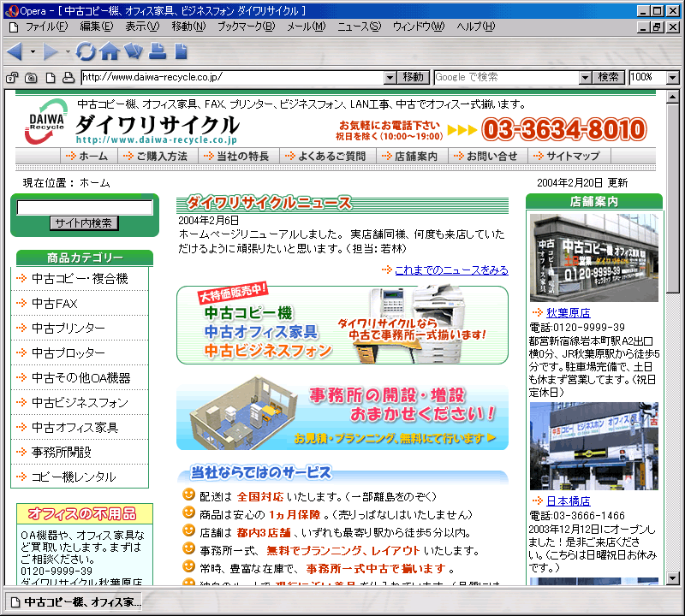Viewport: 685px width, 616px height.
Task: Click the 検索 button beside the Google field
Action: pyautogui.click(x=609, y=78)
